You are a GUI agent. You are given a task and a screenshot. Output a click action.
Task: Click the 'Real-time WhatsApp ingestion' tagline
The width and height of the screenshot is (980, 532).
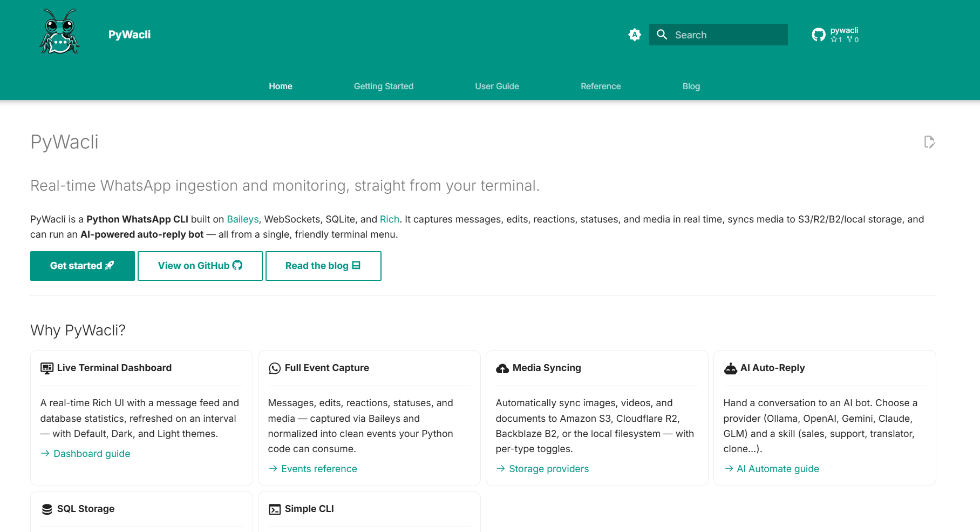click(x=285, y=185)
